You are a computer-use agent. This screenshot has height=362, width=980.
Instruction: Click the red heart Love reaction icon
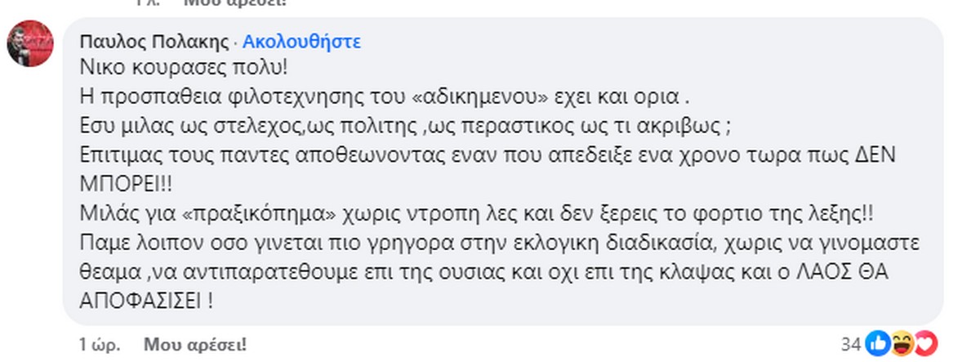tap(927, 342)
